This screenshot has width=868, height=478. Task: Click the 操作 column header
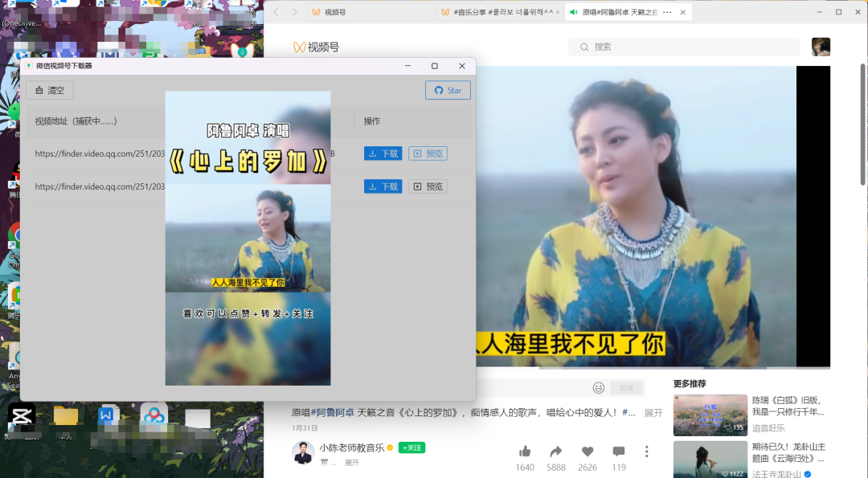click(x=372, y=121)
